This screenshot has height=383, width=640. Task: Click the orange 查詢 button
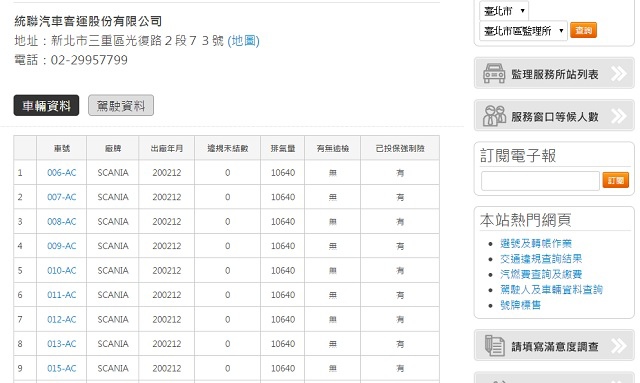click(583, 30)
